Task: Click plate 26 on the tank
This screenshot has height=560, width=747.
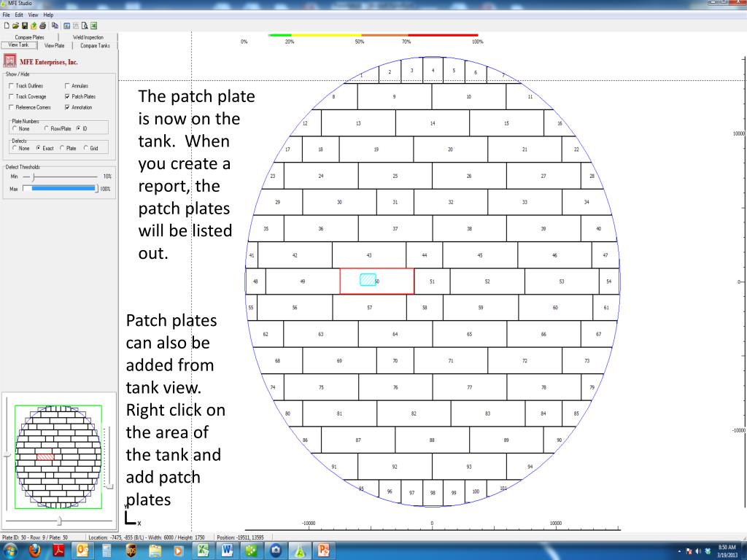Action: [x=469, y=176]
